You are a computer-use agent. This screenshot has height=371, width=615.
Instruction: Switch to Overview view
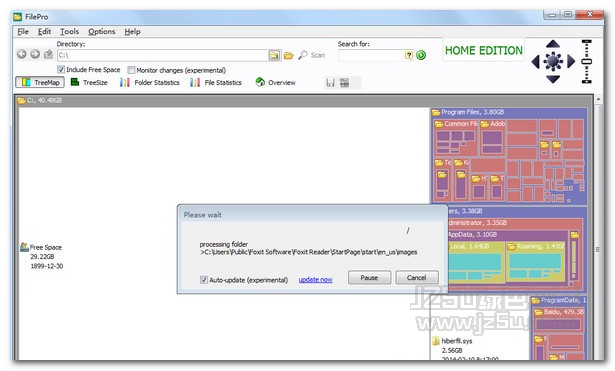[x=275, y=82]
